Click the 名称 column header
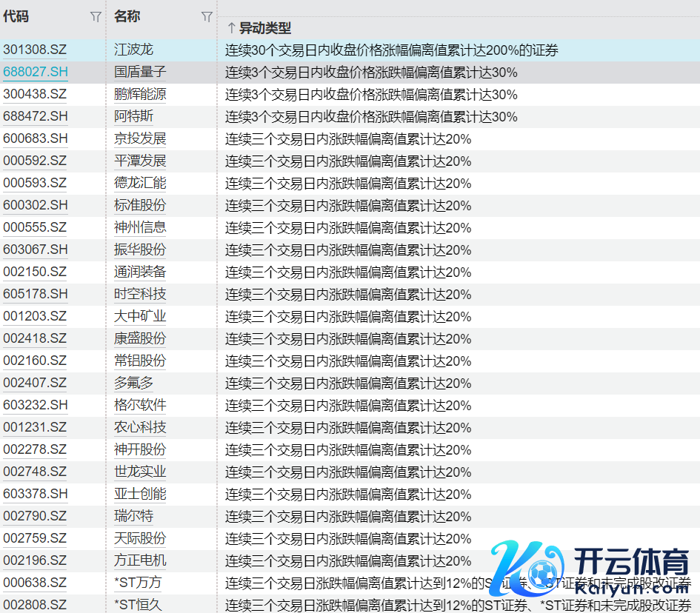 click(127, 16)
